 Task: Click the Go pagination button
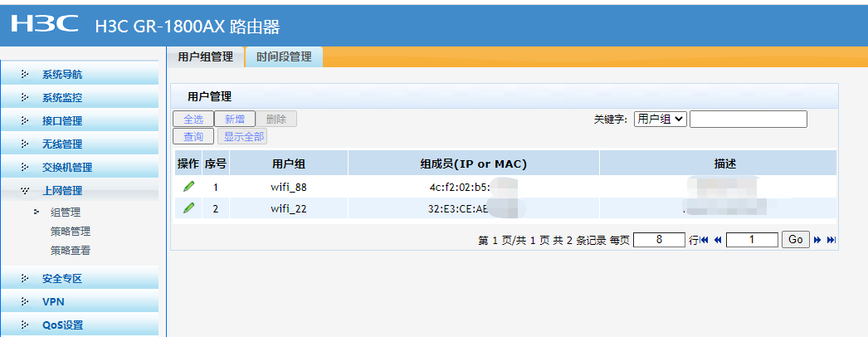click(x=796, y=240)
